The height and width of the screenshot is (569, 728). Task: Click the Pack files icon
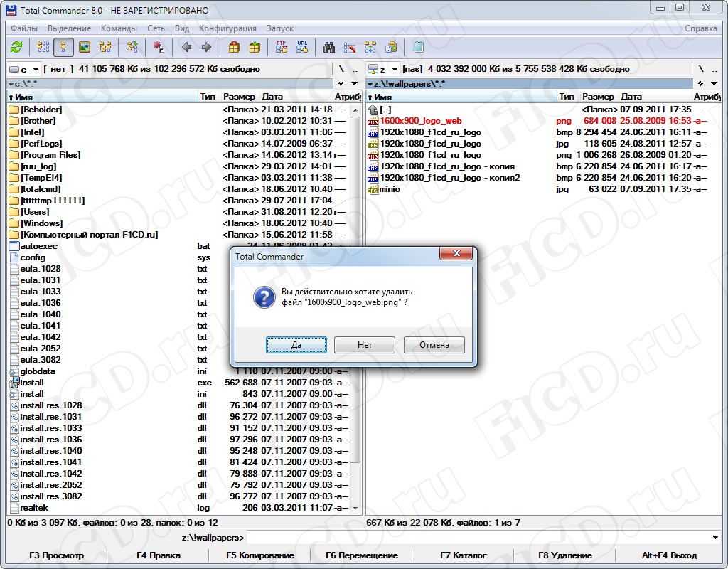(234, 47)
